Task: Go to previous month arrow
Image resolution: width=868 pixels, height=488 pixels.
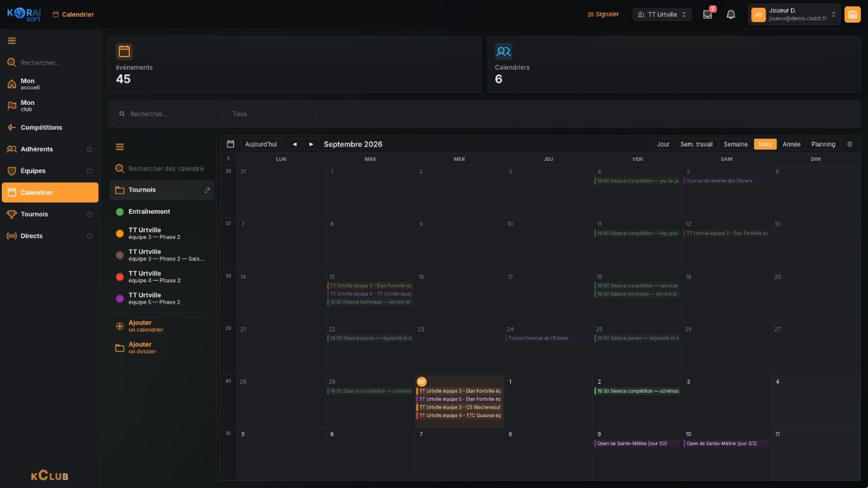Action: [x=294, y=144]
